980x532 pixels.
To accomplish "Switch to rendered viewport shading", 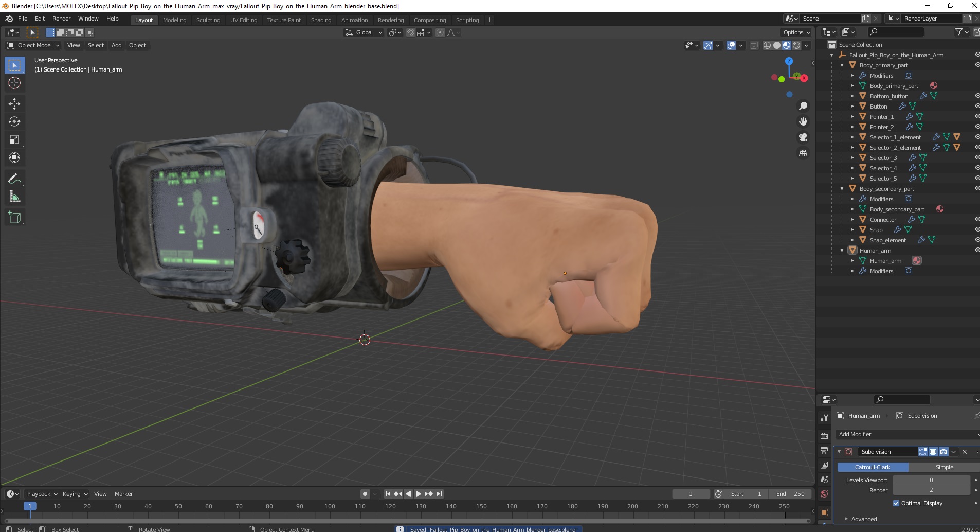I will coord(796,45).
